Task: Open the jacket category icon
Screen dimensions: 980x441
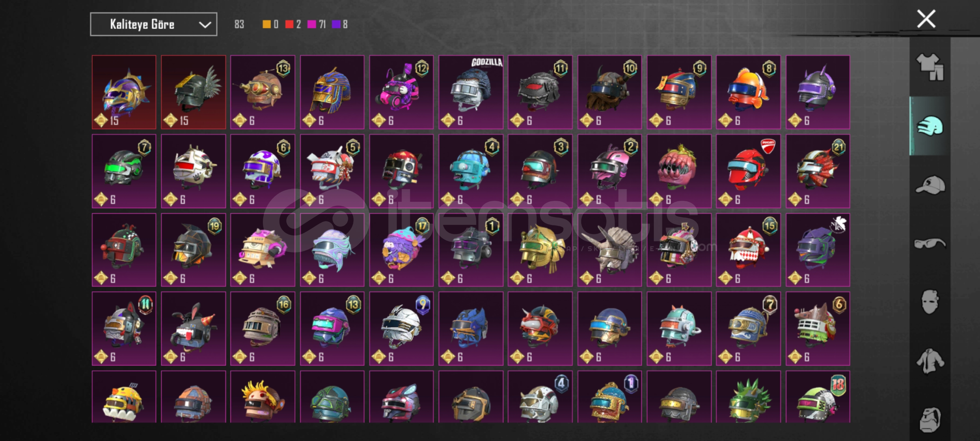Action: tap(930, 361)
